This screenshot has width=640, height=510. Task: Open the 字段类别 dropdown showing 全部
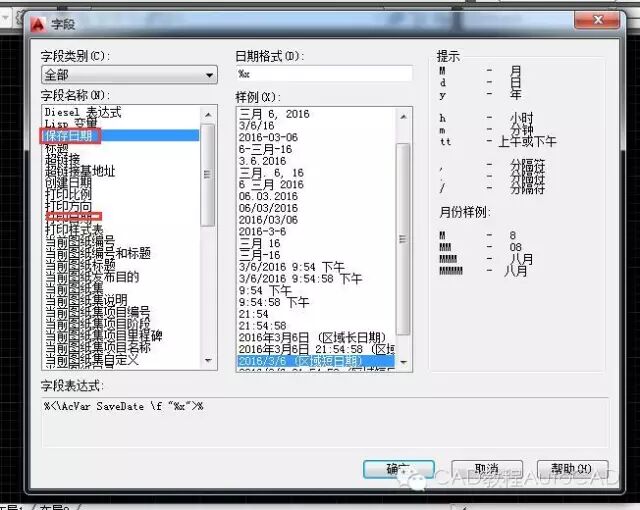tap(129, 75)
